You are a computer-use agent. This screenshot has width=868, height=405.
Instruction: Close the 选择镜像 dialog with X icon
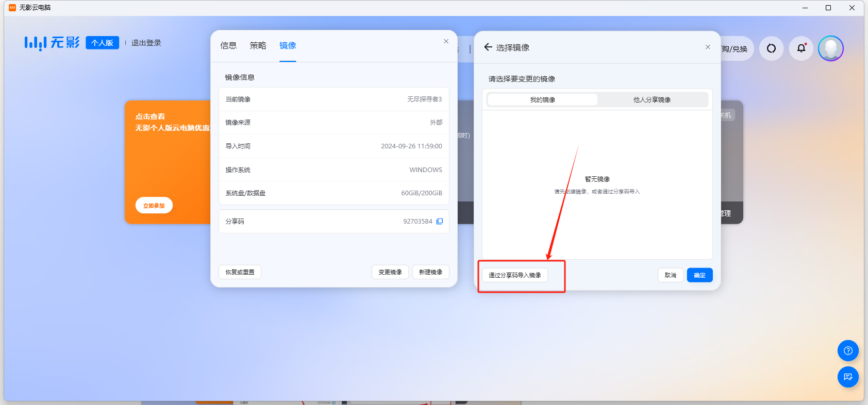click(708, 47)
